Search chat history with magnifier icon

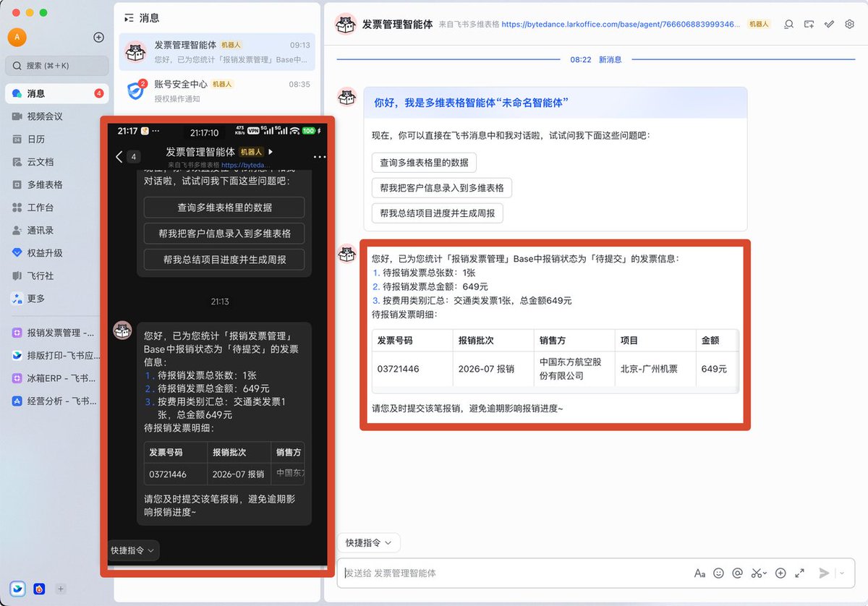(789, 24)
